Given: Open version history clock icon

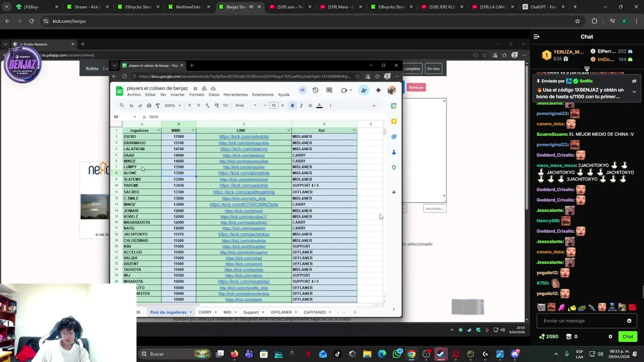Looking at the screenshot, I should pyautogui.click(x=315, y=90).
